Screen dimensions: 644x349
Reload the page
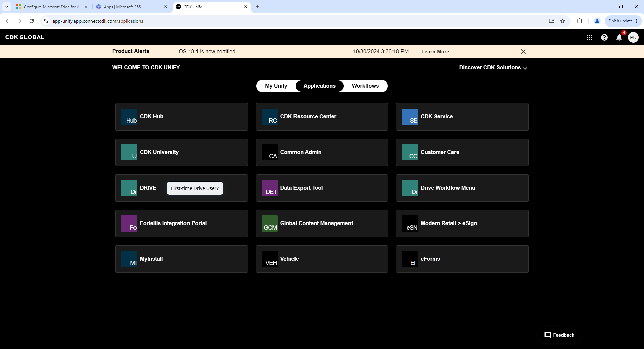point(32,21)
